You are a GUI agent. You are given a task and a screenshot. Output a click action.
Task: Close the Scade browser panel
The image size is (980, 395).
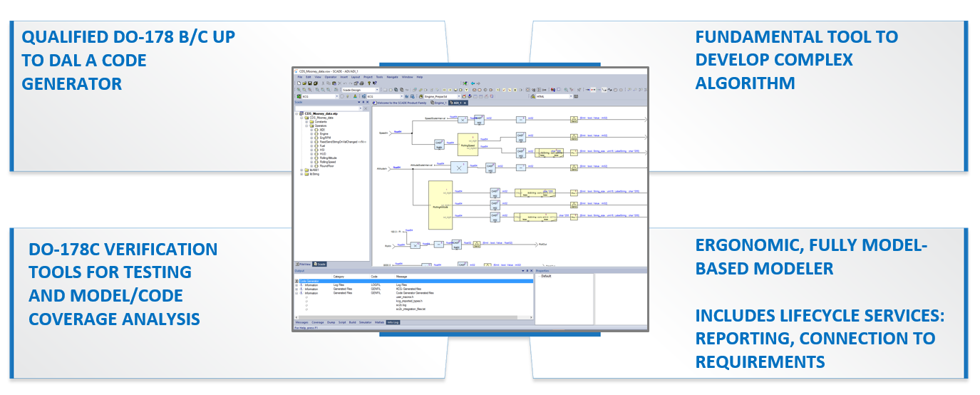[x=367, y=102]
